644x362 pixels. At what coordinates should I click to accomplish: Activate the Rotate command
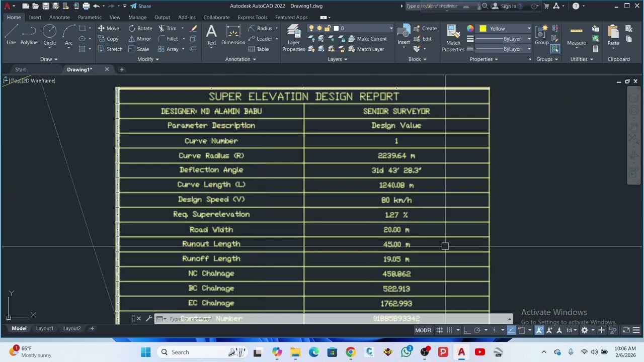click(x=140, y=29)
